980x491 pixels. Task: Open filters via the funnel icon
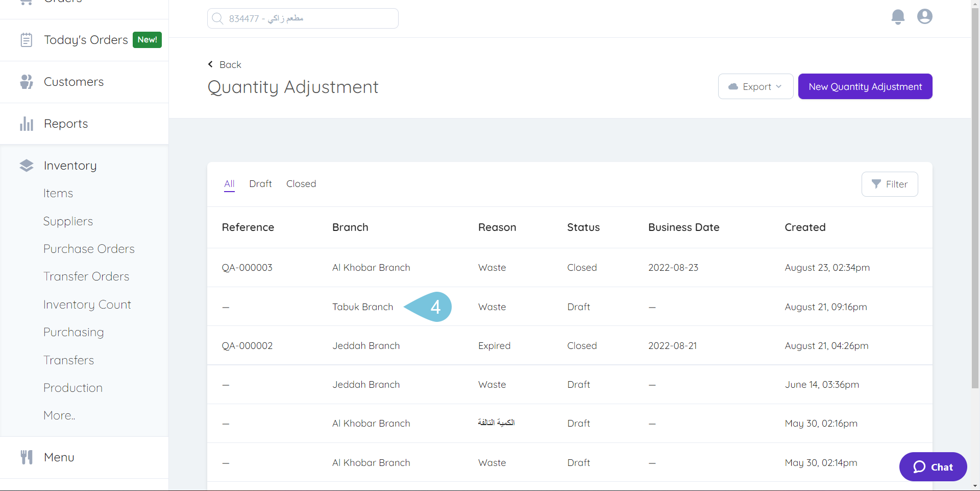point(876,184)
